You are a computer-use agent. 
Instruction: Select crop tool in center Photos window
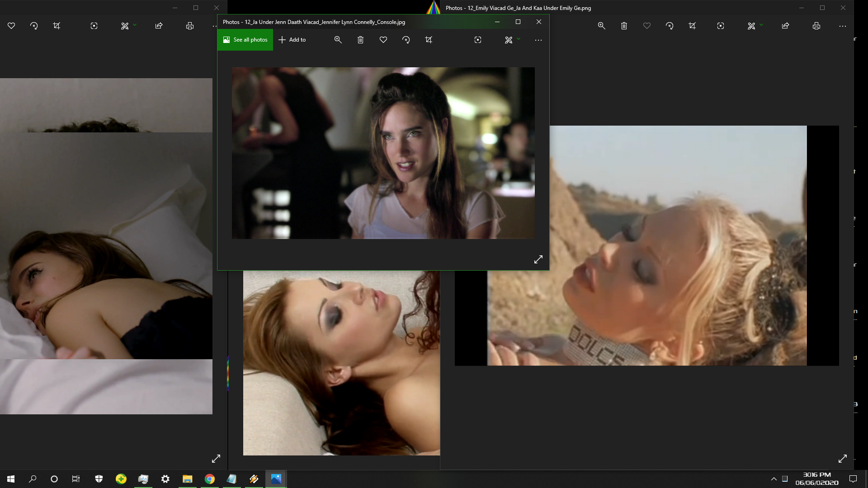(429, 40)
